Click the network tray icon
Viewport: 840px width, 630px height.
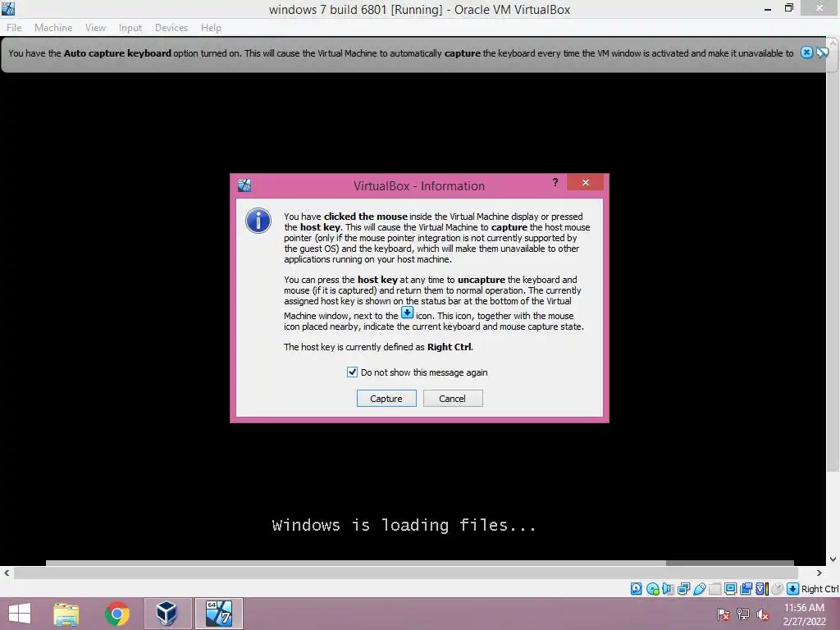[x=743, y=614]
